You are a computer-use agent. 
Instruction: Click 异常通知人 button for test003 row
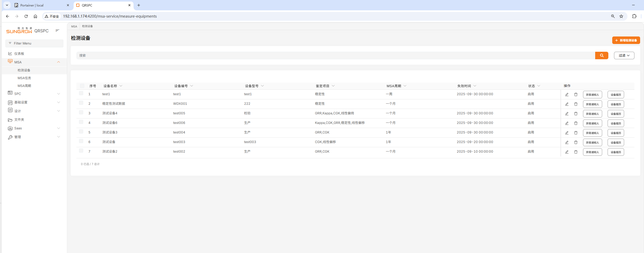click(x=592, y=143)
